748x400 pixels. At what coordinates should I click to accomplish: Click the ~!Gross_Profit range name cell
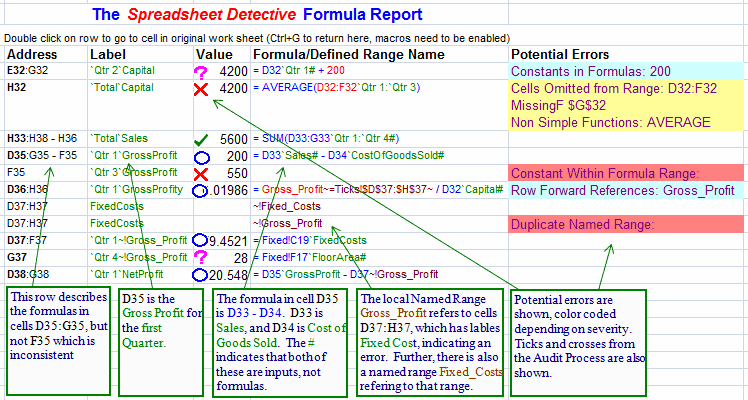point(288,223)
